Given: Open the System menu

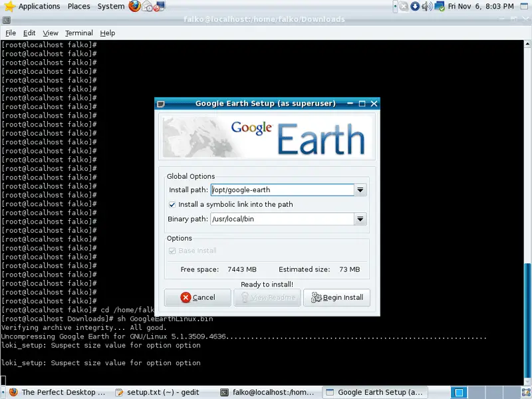Looking at the screenshot, I should 111,6.
